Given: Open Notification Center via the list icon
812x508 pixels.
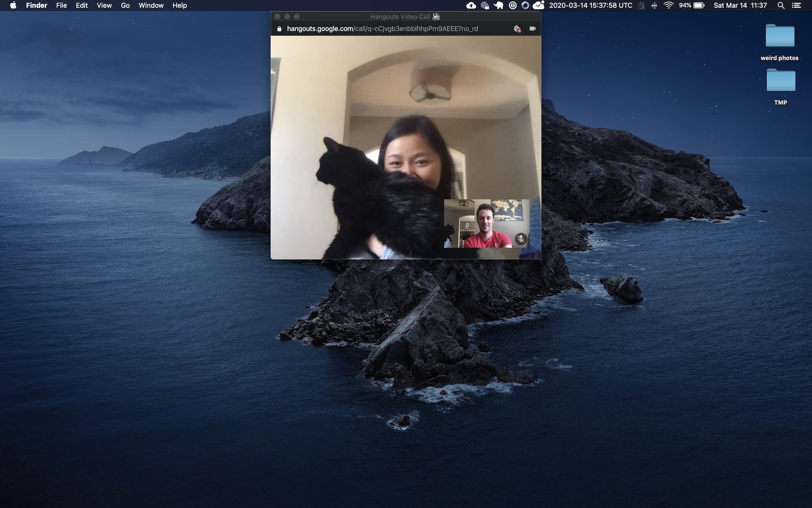Looking at the screenshot, I should click(x=797, y=6).
